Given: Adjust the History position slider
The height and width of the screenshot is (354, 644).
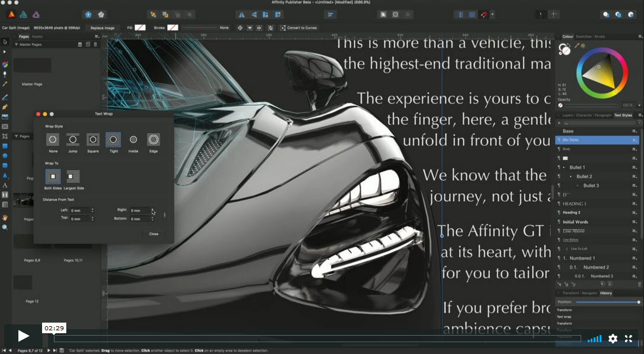Looking at the screenshot, I should 607,302.
